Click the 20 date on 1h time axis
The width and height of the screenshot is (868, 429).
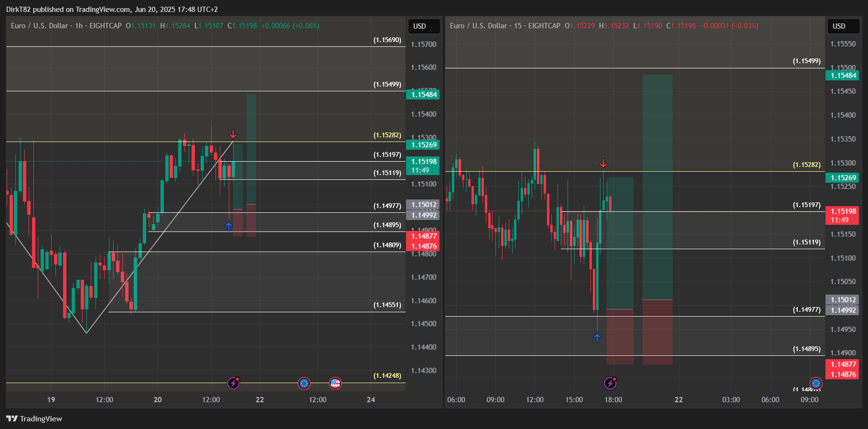158,400
